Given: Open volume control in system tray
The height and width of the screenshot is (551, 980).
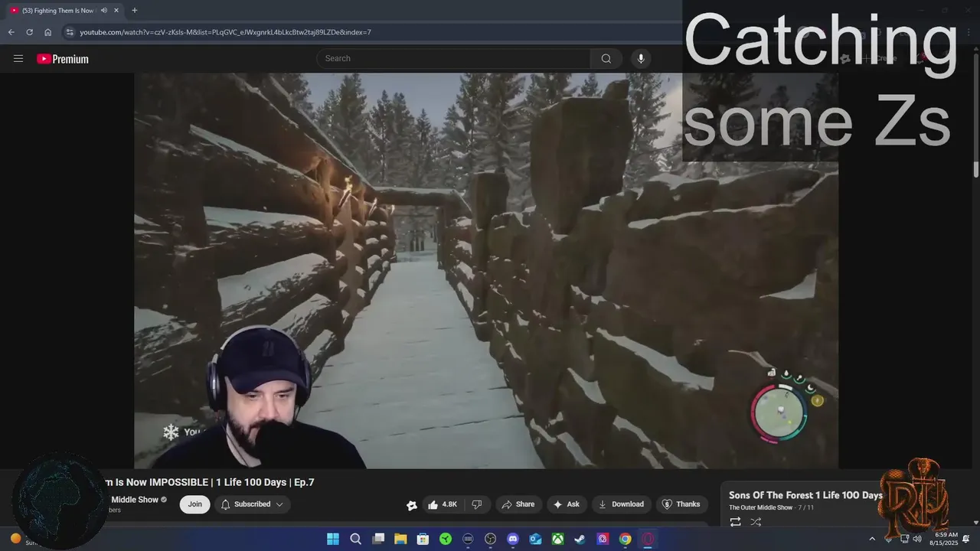Looking at the screenshot, I should [x=917, y=539].
